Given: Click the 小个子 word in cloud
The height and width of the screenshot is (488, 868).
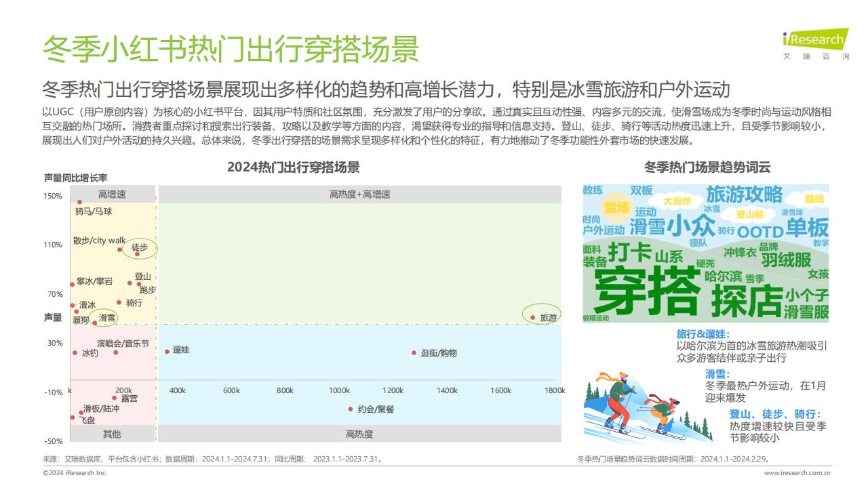Looking at the screenshot, I should pyautogui.click(x=807, y=295).
